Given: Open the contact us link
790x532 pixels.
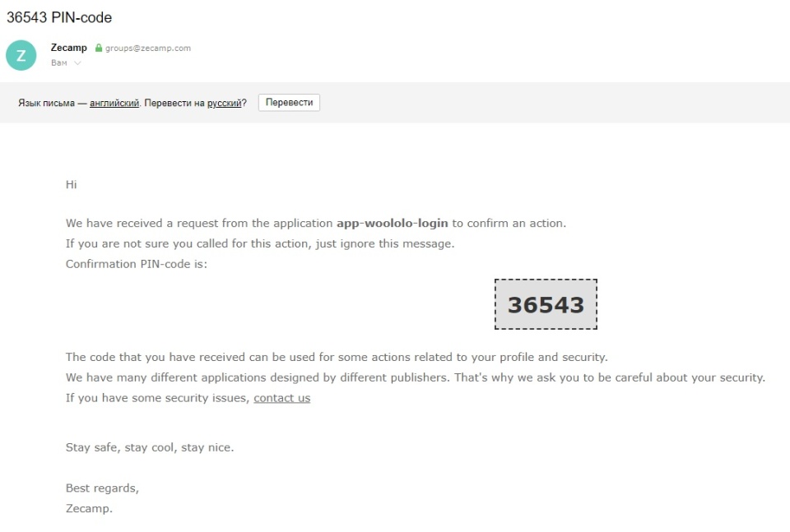Looking at the screenshot, I should 281,398.
